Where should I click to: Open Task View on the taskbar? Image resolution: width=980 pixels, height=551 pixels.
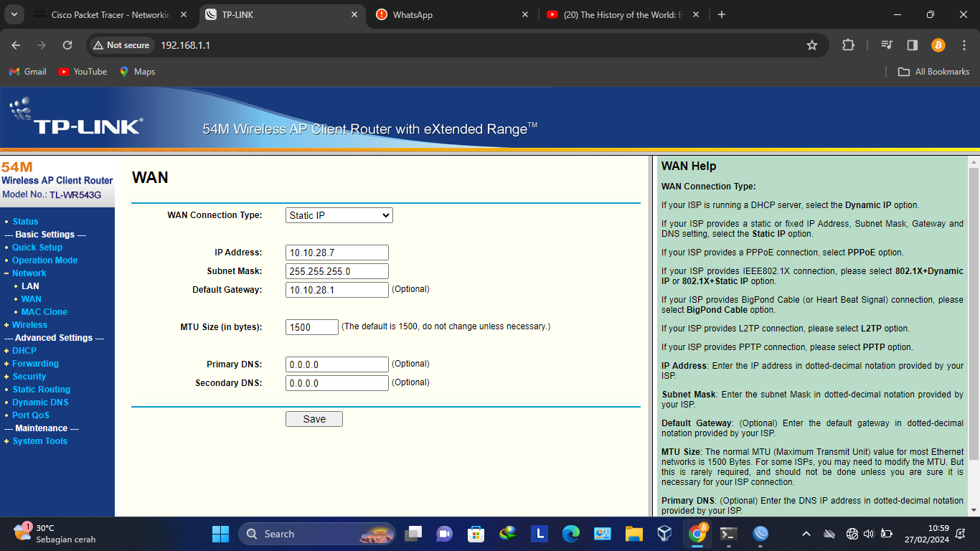click(x=413, y=534)
